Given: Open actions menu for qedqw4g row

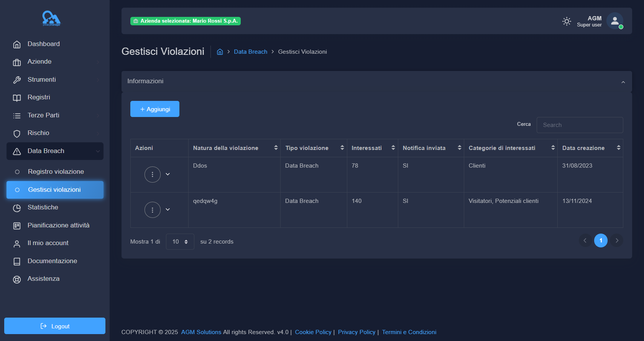Looking at the screenshot, I should click(152, 210).
